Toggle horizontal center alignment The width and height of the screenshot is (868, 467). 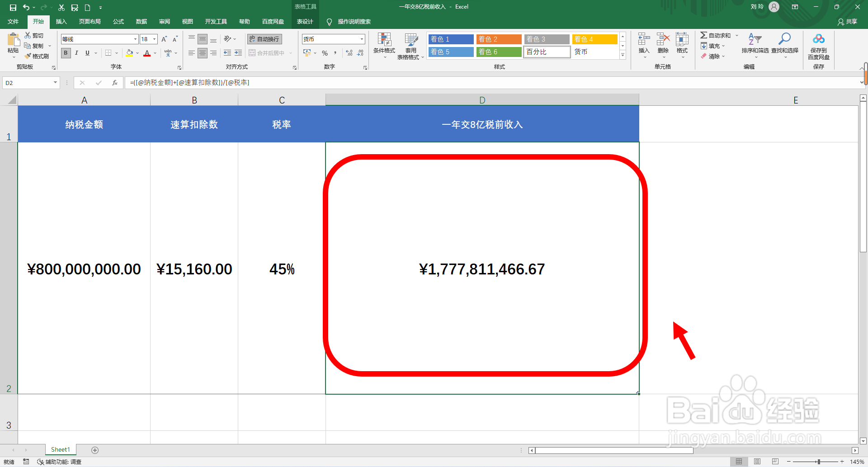point(203,53)
